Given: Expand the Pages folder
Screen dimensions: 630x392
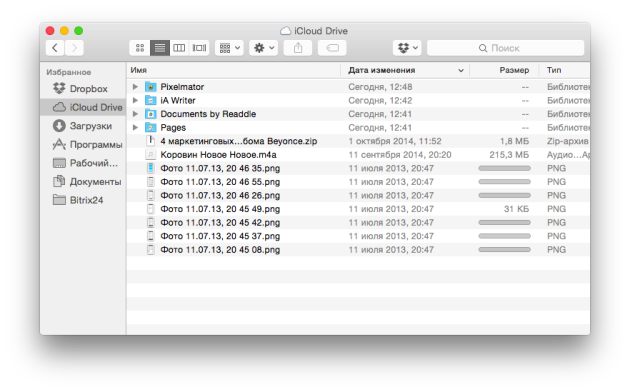Looking at the screenshot, I should click(135, 128).
